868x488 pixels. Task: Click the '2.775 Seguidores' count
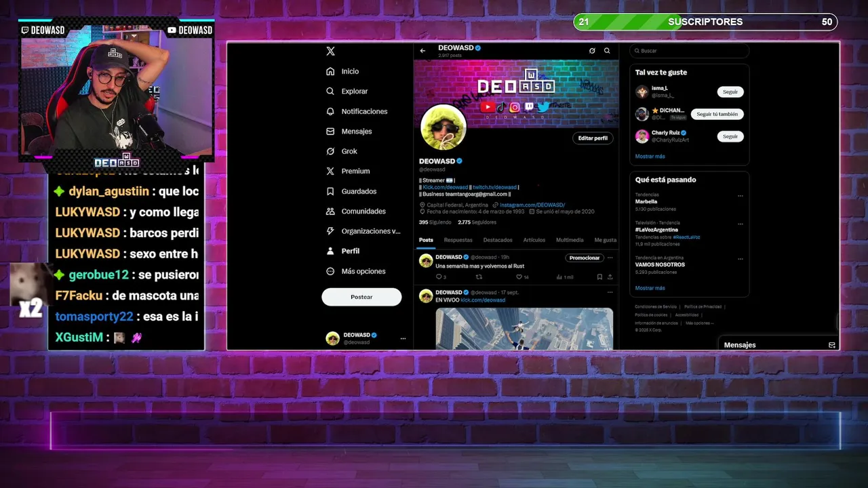click(x=477, y=222)
